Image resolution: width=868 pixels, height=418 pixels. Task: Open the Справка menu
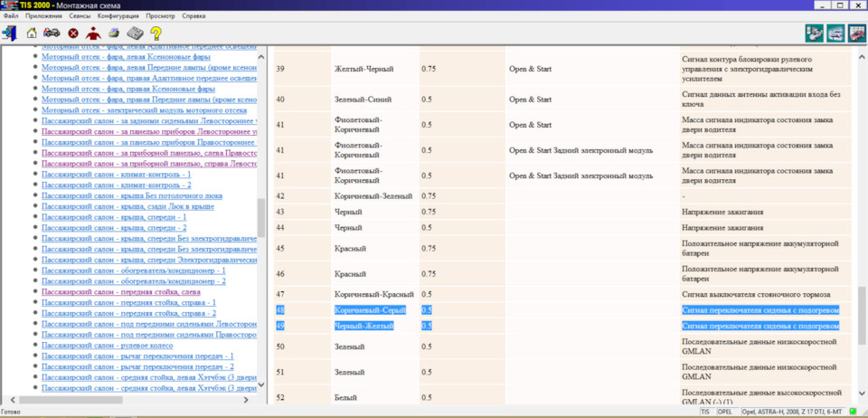pos(193,16)
